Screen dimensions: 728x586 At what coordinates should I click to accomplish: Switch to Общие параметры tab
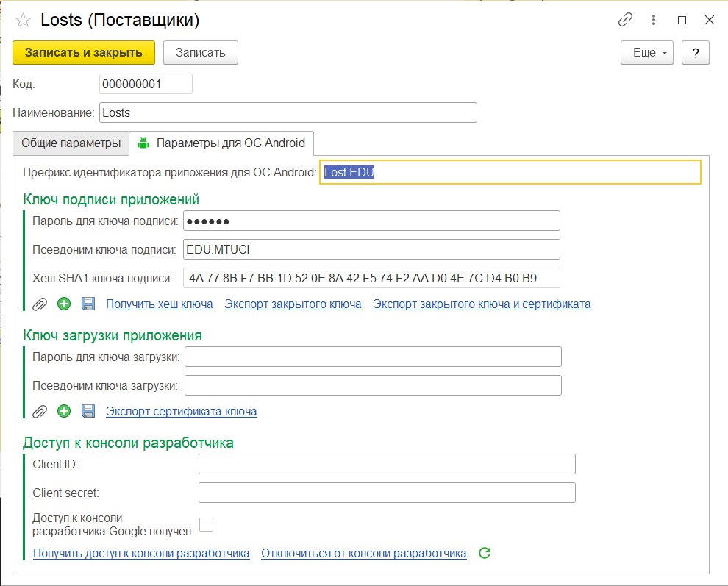coord(71,143)
